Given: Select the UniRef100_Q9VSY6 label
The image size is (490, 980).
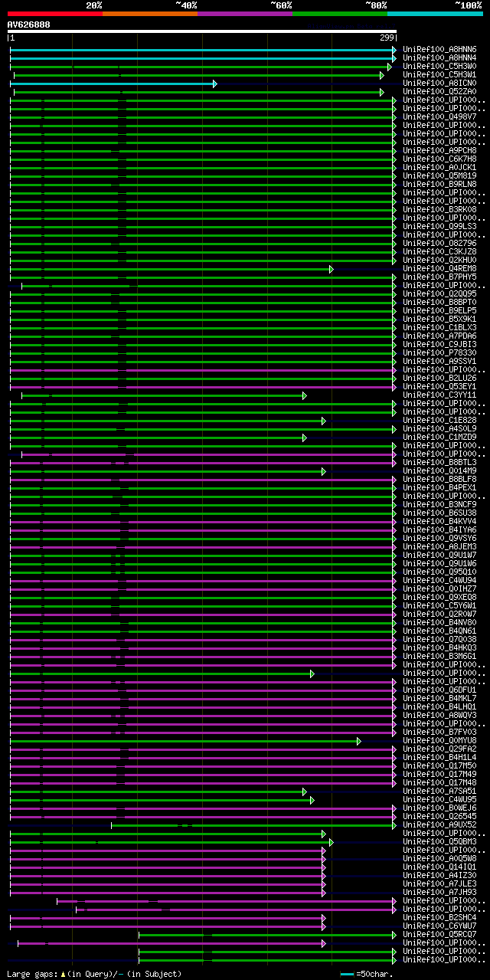Looking at the screenshot, I should click(x=439, y=539).
